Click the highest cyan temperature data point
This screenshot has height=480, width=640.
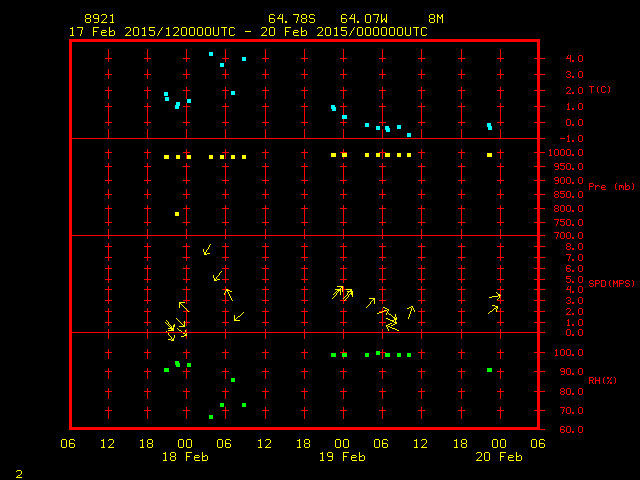211,54
